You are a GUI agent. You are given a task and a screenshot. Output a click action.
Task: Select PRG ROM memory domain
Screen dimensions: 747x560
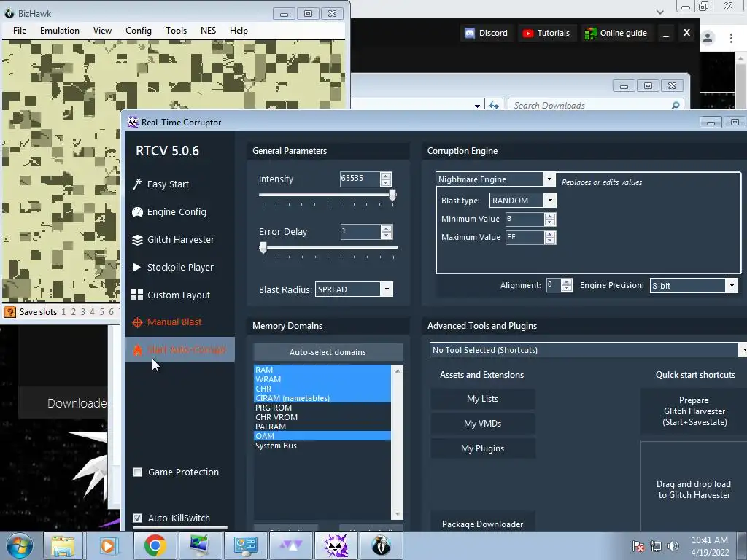pyautogui.click(x=322, y=408)
